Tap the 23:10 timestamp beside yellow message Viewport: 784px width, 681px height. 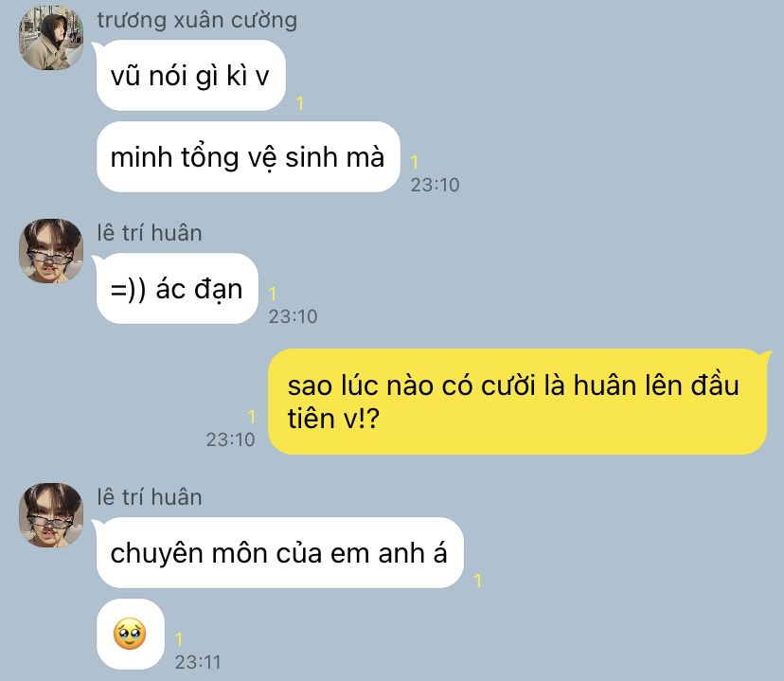point(230,440)
